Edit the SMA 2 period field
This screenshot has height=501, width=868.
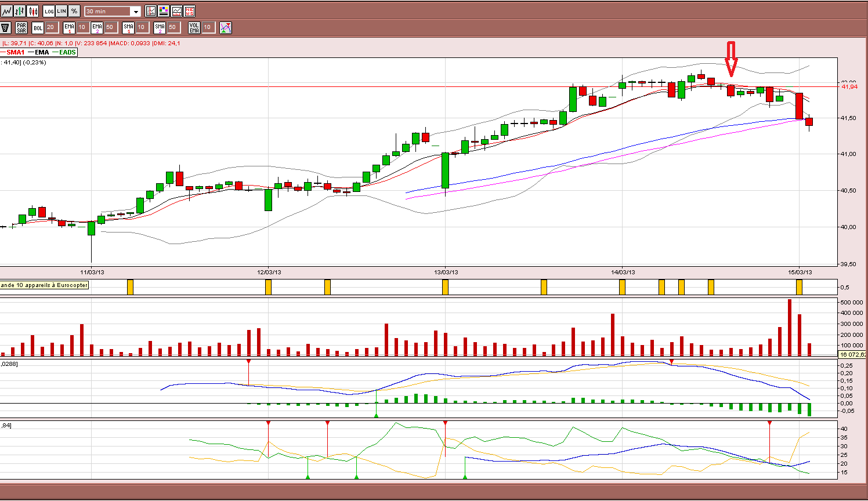(x=173, y=27)
